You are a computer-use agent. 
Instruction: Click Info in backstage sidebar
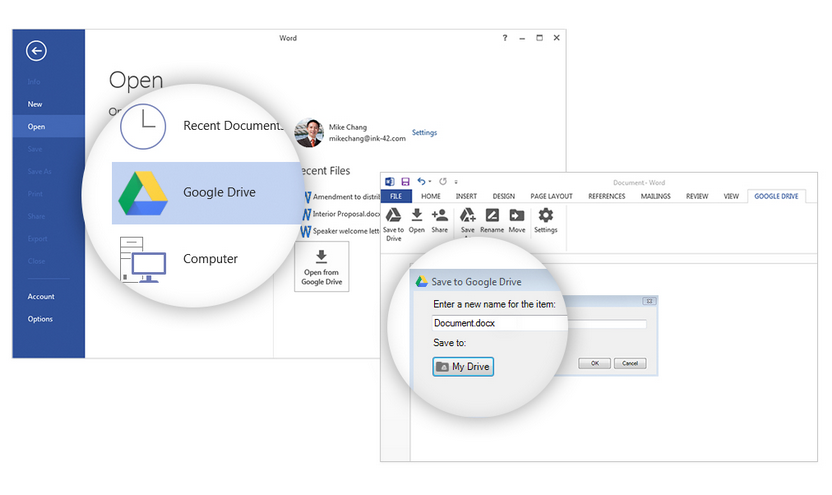click(x=34, y=82)
